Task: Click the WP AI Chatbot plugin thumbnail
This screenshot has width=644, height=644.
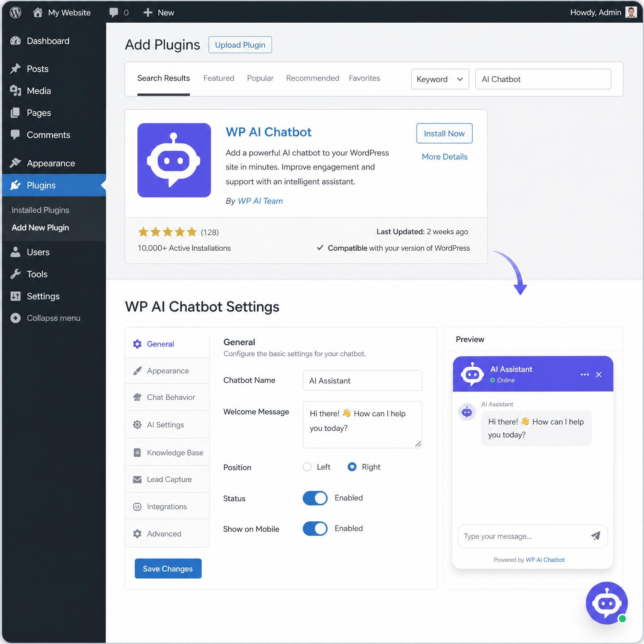Action: (x=174, y=160)
